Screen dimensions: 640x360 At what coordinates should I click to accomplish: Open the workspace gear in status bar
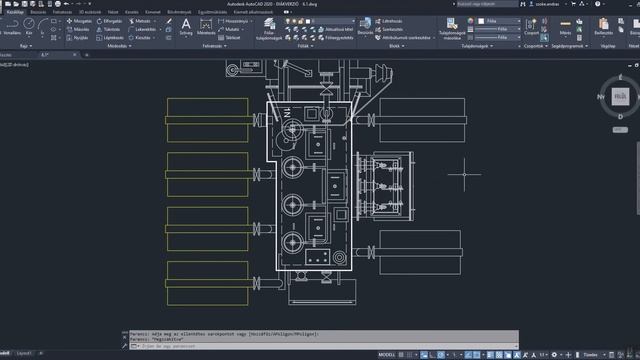[554, 355]
